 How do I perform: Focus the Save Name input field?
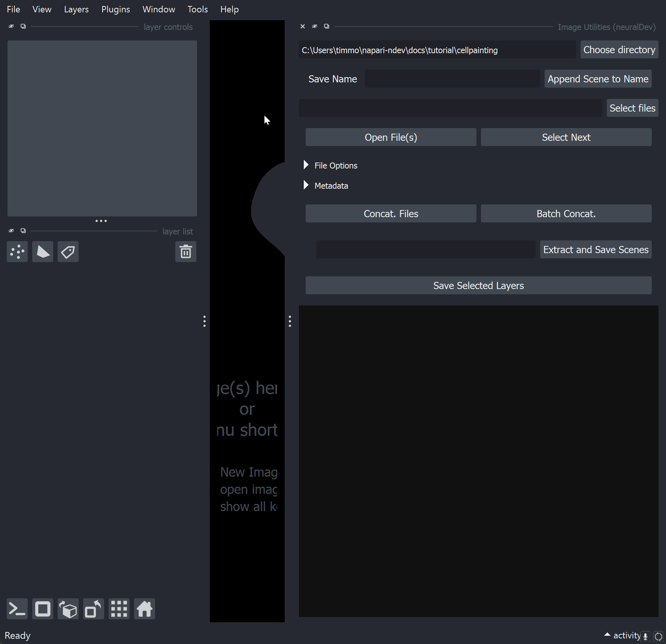pyautogui.click(x=452, y=79)
